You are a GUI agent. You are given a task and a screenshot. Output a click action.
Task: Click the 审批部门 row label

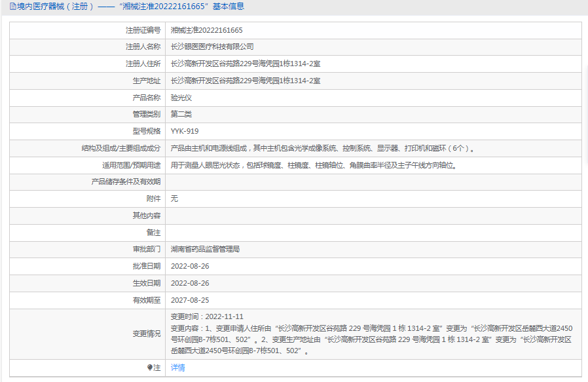146,249
